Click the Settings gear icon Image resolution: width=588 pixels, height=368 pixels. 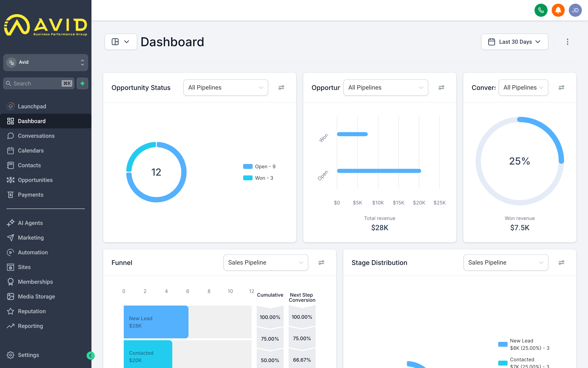point(10,355)
